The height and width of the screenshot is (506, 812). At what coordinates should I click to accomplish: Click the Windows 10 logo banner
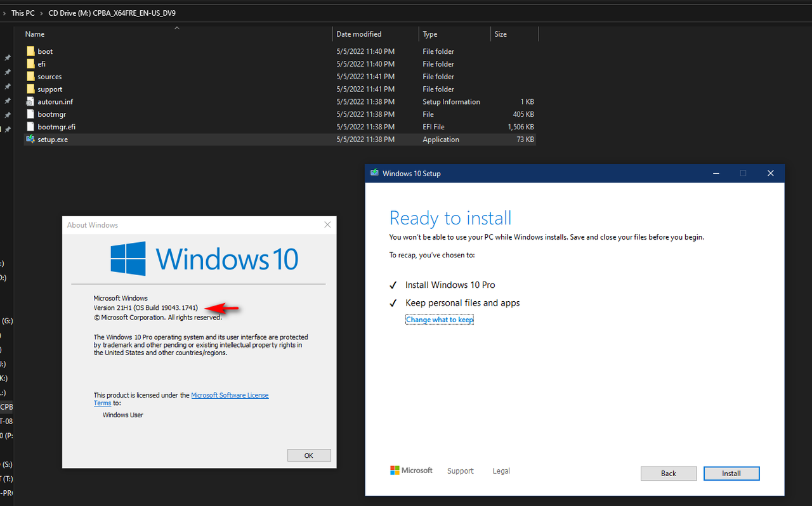pyautogui.click(x=204, y=259)
